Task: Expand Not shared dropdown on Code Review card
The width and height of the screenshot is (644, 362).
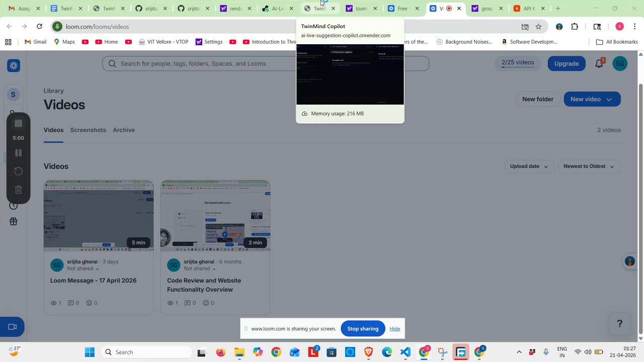Action: coord(200,268)
